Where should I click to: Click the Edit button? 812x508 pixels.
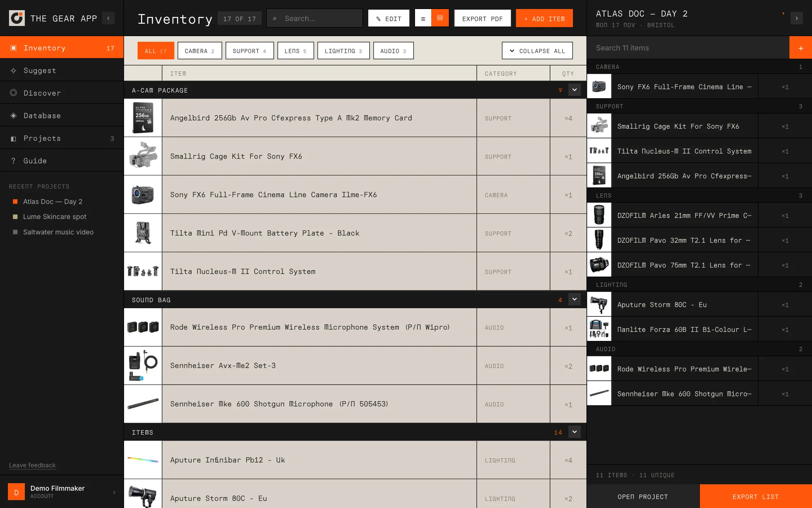389,18
